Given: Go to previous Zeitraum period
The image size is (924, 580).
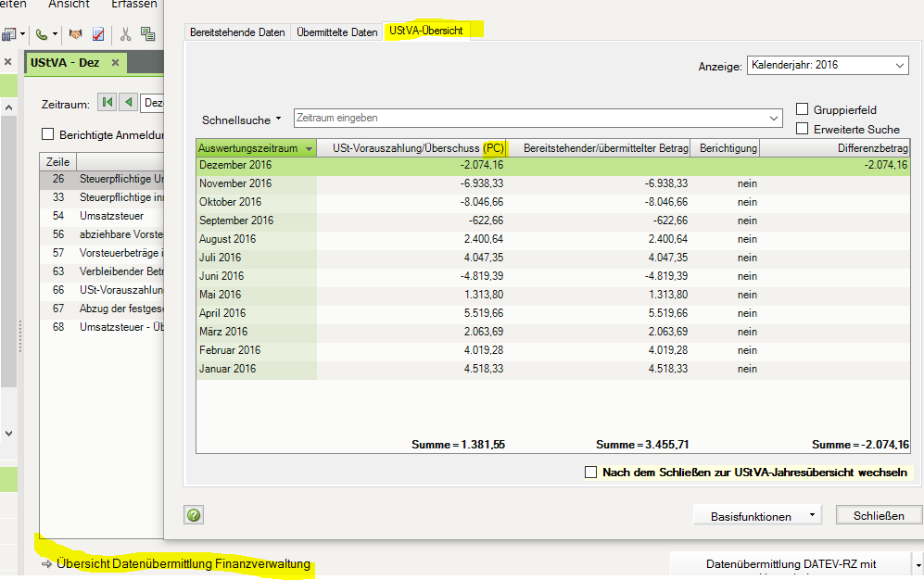Looking at the screenshot, I should point(128,103).
